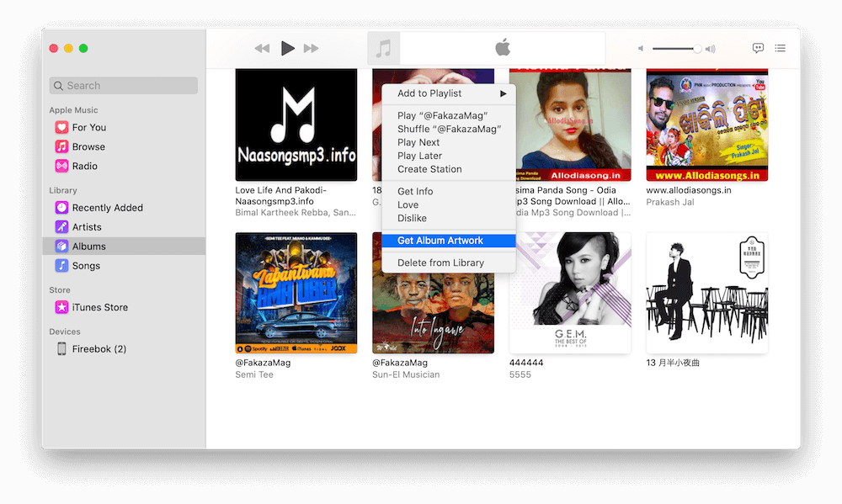This screenshot has width=842, height=504.
Task: Click the Recently Added clock icon
Action: tap(61, 208)
